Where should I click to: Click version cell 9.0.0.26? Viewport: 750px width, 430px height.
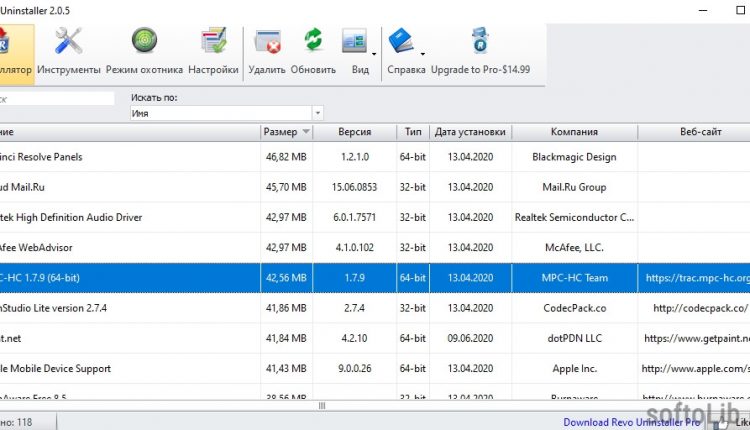[354, 369]
